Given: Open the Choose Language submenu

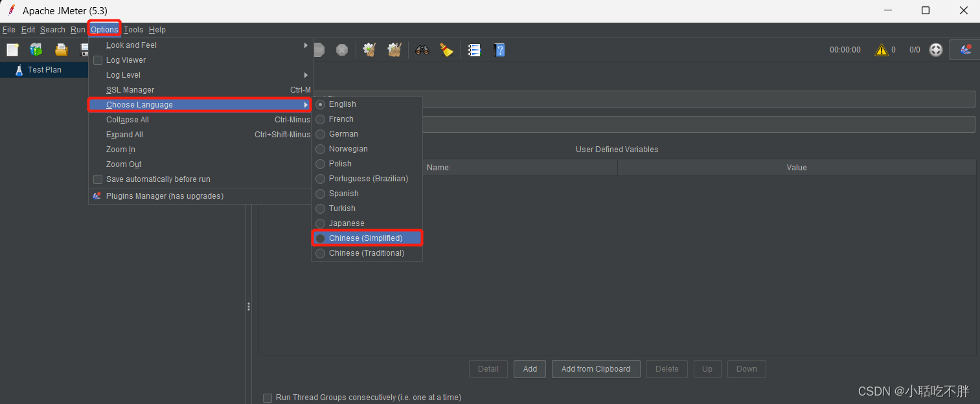Looking at the screenshot, I should point(201,105).
